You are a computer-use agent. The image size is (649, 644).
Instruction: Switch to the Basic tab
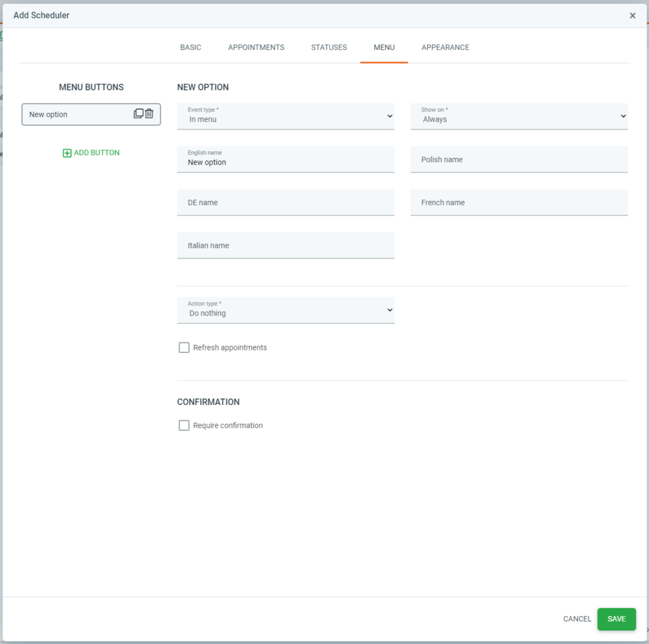click(x=191, y=48)
